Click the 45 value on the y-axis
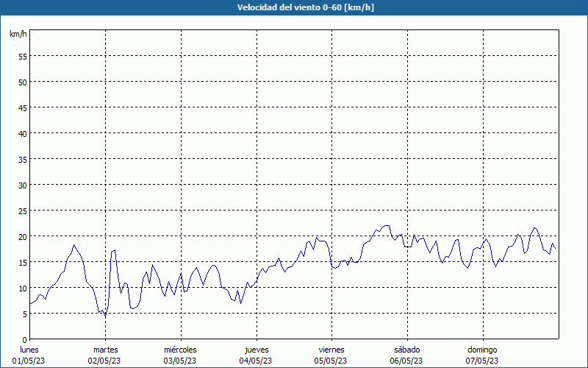The image size is (588, 368). [x=23, y=107]
